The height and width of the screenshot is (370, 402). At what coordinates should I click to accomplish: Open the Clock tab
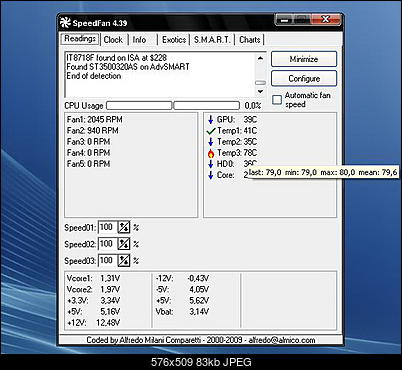pyautogui.click(x=113, y=40)
